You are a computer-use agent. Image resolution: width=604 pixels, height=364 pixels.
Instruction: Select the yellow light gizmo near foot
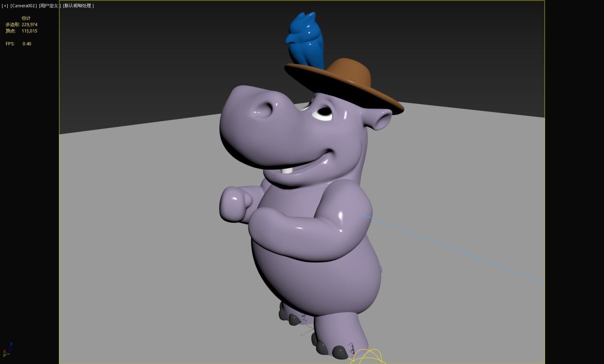pyautogui.click(x=367, y=356)
